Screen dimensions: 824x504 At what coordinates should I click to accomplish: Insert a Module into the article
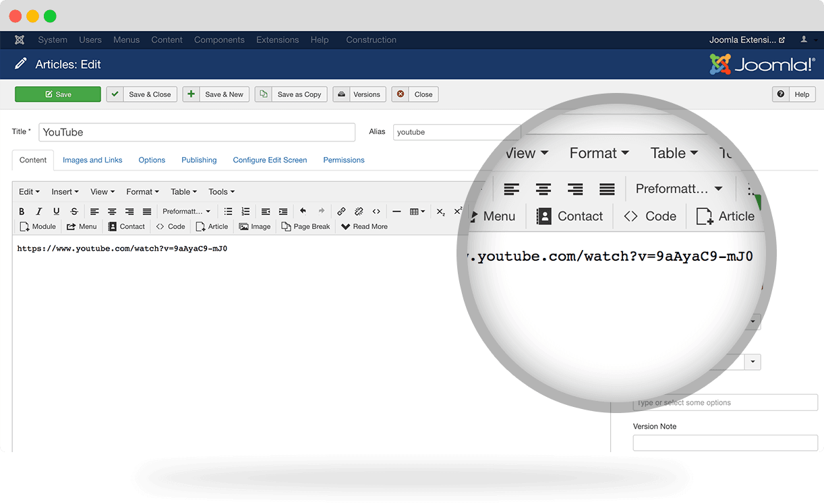tap(38, 226)
